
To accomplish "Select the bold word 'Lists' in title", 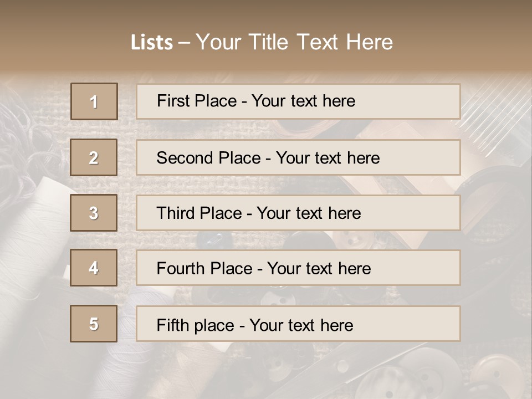I will point(152,43).
